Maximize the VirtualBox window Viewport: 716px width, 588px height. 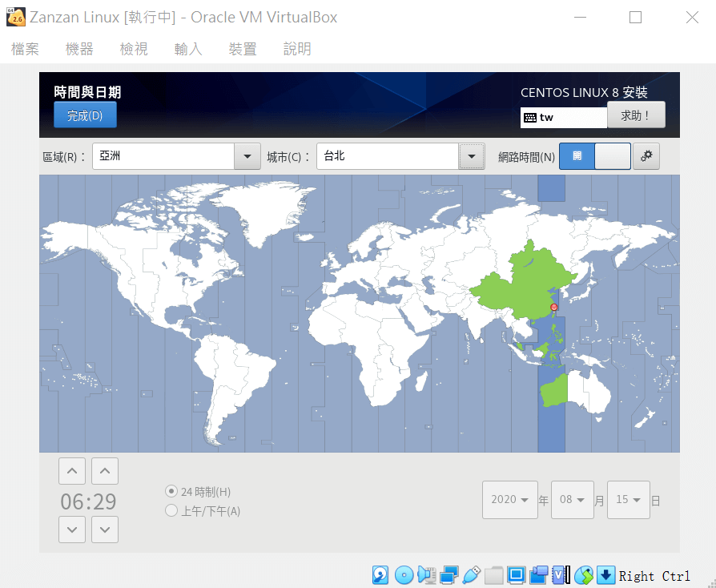(636, 18)
